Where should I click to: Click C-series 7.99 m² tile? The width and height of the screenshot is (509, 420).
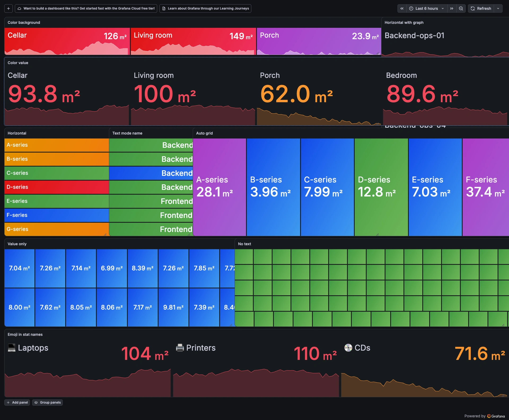pos(327,187)
